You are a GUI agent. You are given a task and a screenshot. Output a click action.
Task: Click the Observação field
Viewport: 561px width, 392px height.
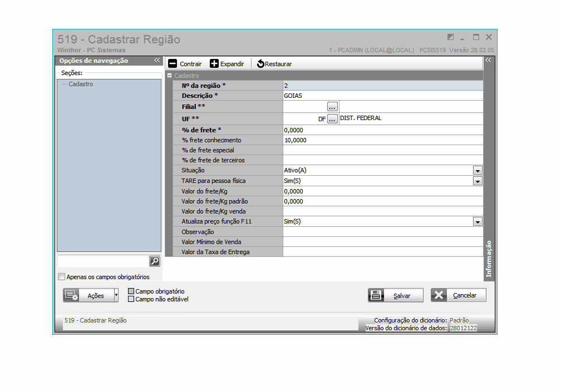tap(383, 232)
